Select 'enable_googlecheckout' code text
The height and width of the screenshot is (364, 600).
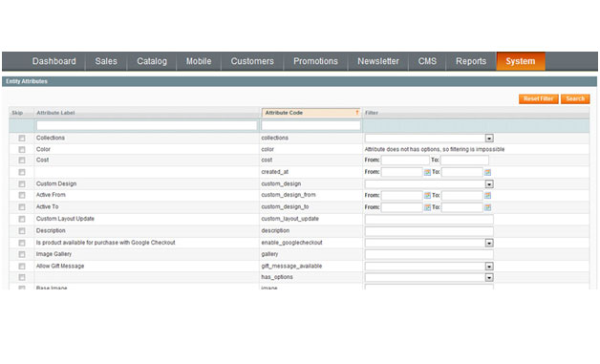[x=291, y=243]
